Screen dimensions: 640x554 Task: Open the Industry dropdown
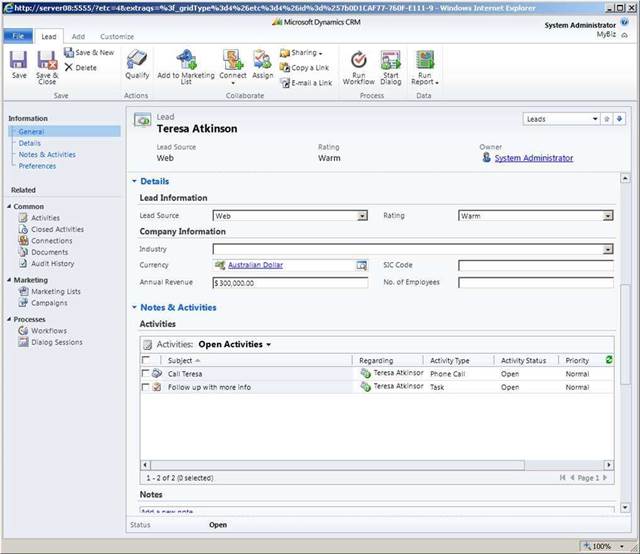pyautogui.click(x=608, y=249)
